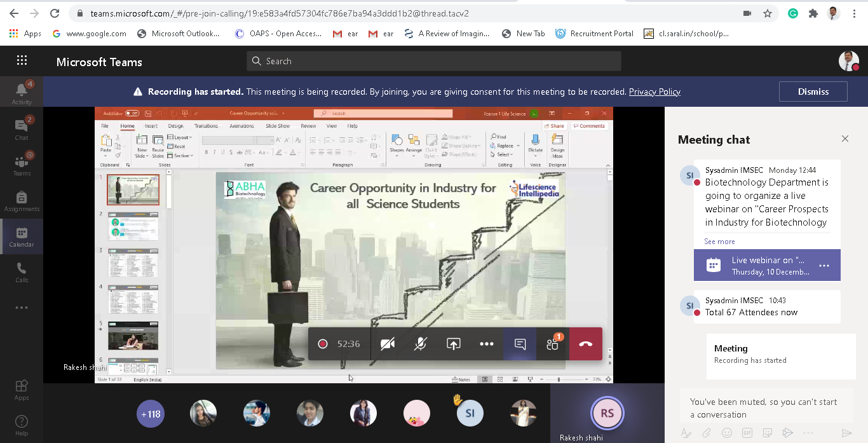Viewport: 868px width, 443px height.
Task: Expand message with See more link
Action: point(719,242)
